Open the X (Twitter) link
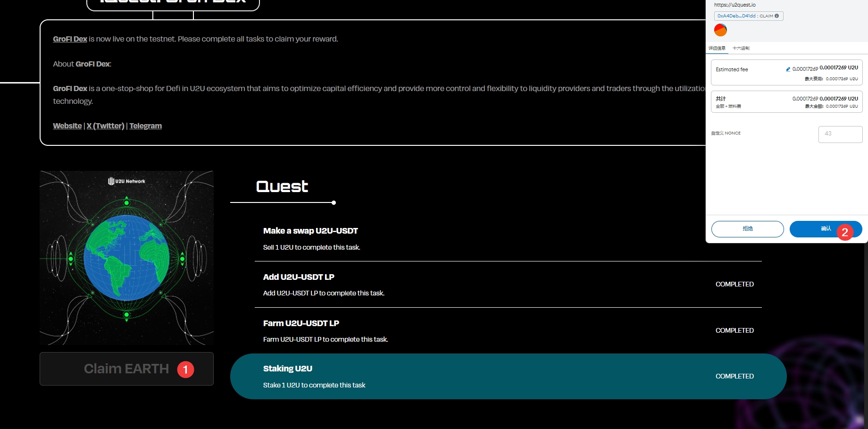The image size is (868, 429). coord(105,126)
